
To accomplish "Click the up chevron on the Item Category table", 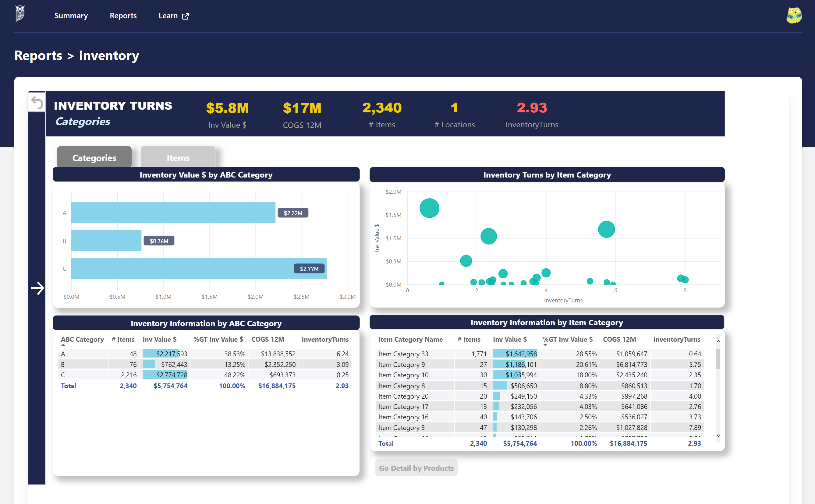I will 718,341.
